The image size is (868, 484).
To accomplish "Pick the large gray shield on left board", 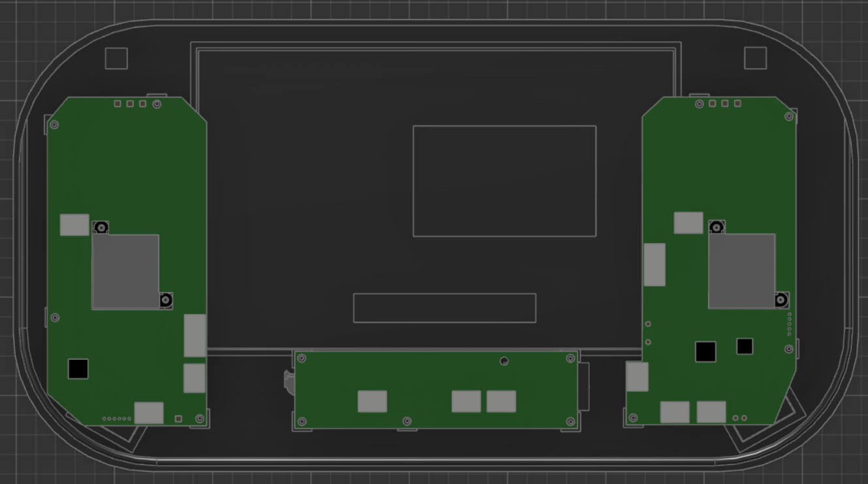I will pos(125,272).
